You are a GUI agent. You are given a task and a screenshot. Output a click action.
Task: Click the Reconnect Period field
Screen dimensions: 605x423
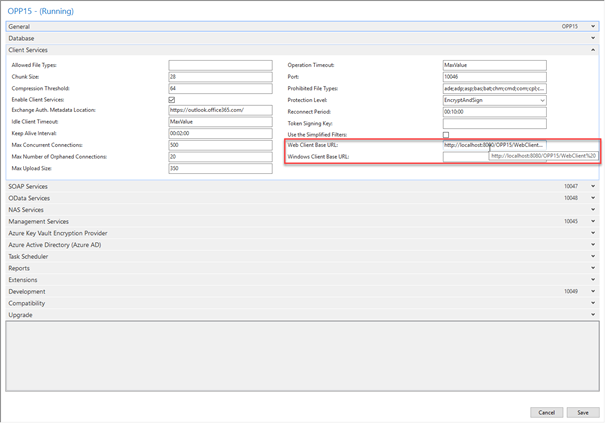pyautogui.click(x=495, y=112)
